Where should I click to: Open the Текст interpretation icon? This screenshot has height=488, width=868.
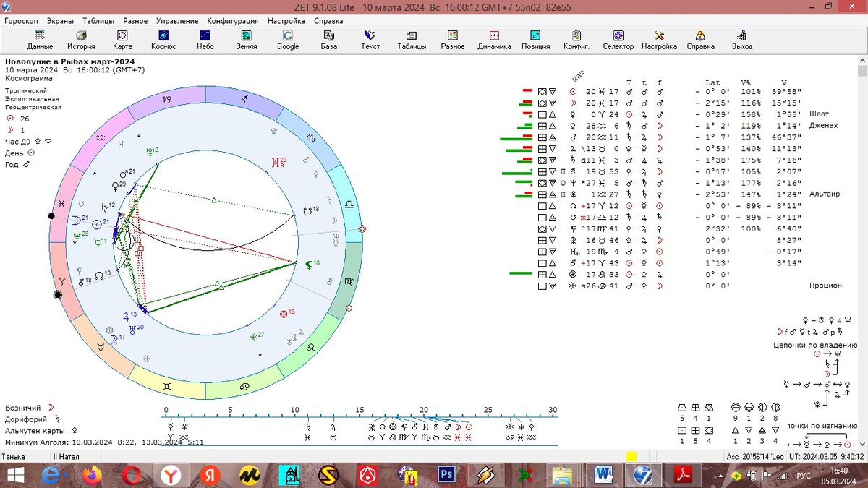tap(370, 40)
